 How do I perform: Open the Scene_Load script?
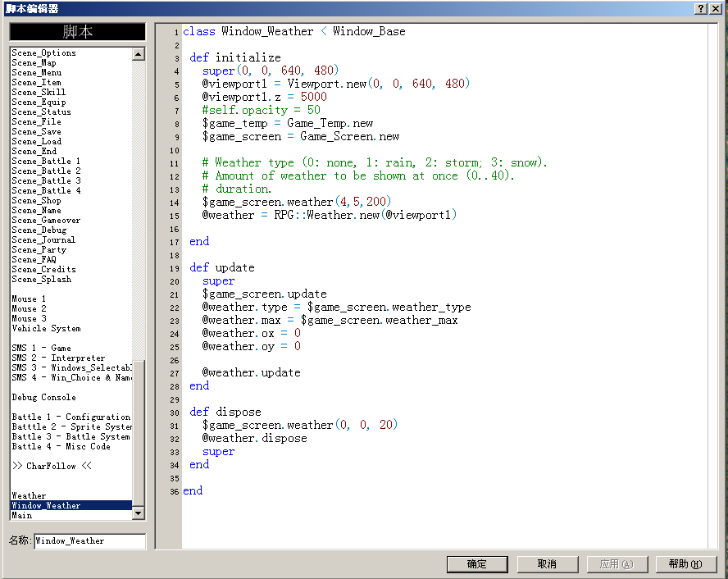pos(36,141)
